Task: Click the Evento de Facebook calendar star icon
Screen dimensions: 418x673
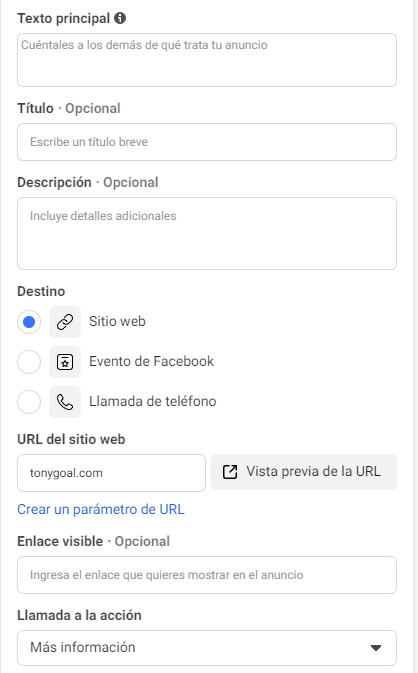Action: [x=65, y=362]
